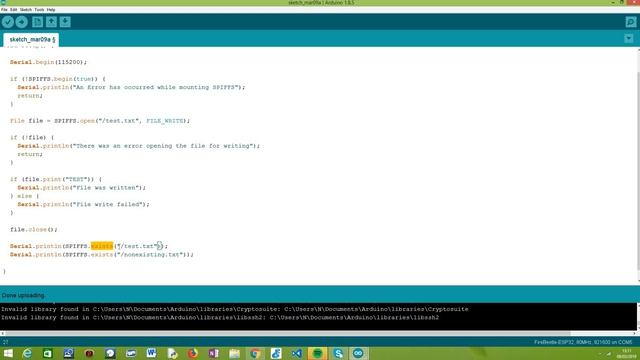Save the sketch with the down-arrow Save button
Image resolution: width=640 pixels, height=360 pixels.
pos(65,22)
